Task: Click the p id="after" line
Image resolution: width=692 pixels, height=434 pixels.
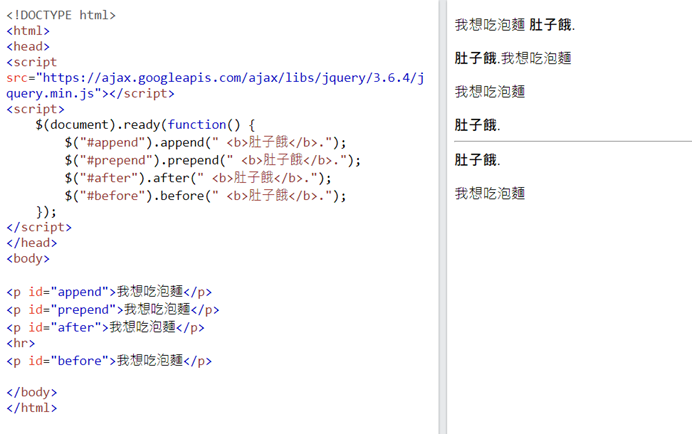Action: [105, 327]
